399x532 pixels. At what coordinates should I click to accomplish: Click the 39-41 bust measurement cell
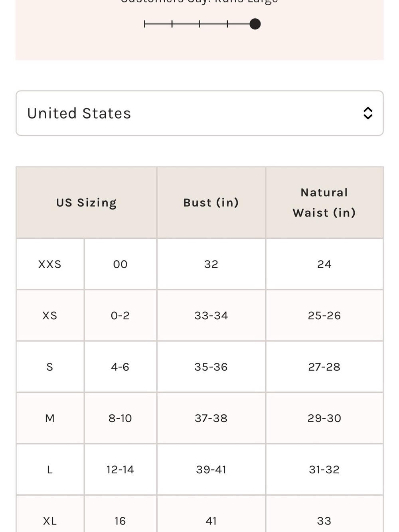(211, 470)
